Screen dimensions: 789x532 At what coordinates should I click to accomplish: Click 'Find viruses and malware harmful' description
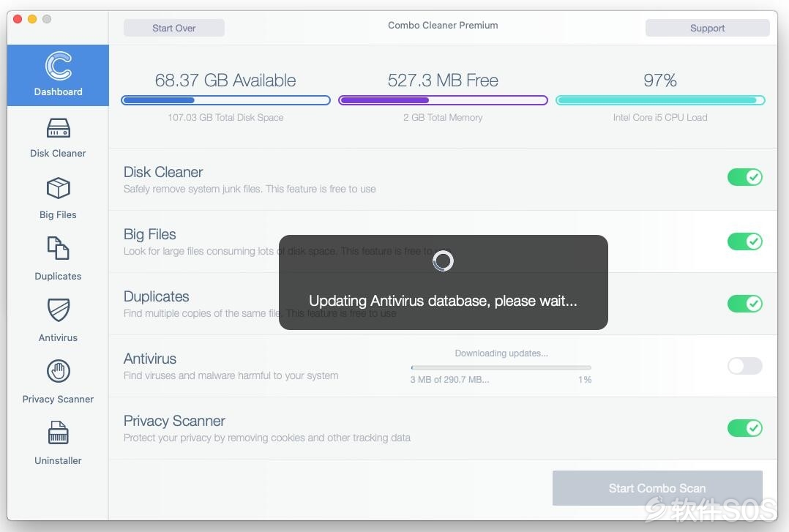(231, 375)
